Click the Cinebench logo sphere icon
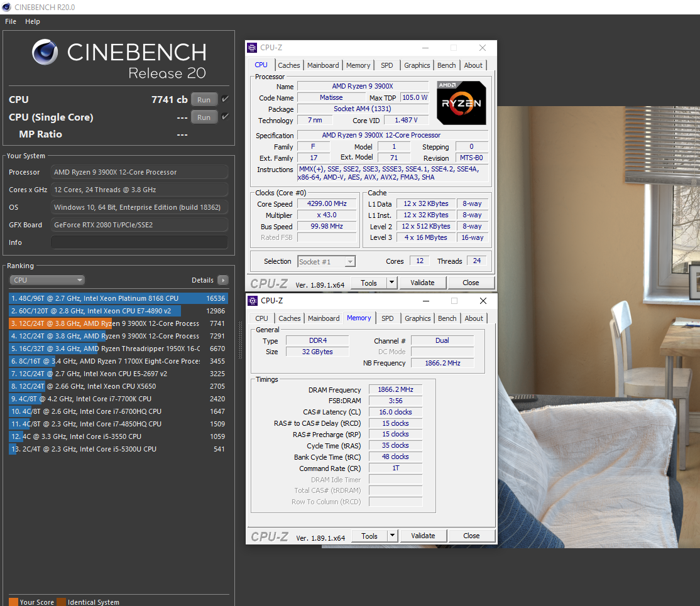 pyautogui.click(x=45, y=51)
